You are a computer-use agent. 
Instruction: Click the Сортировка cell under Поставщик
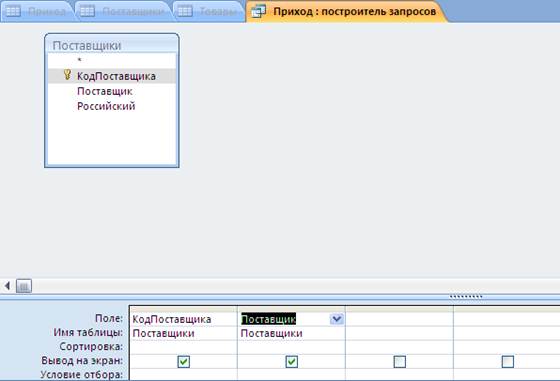point(291,347)
